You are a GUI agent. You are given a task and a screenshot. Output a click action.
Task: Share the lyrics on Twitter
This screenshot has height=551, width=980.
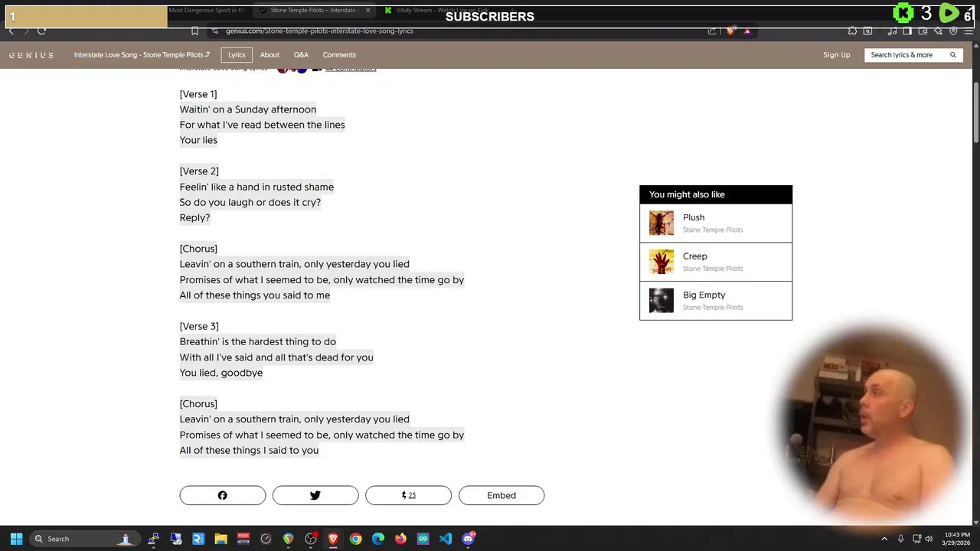click(x=315, y=495)
